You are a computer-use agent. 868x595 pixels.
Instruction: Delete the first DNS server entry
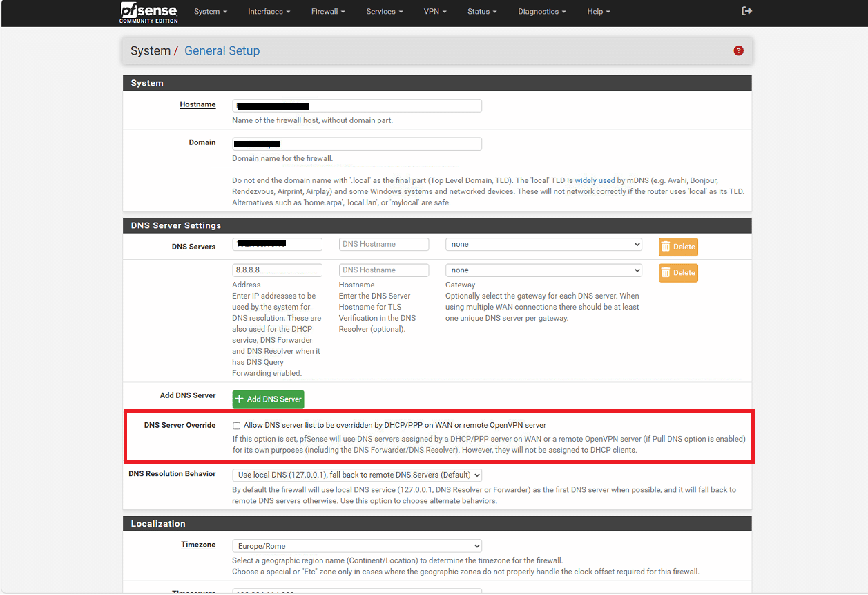(x=677, y=247)
